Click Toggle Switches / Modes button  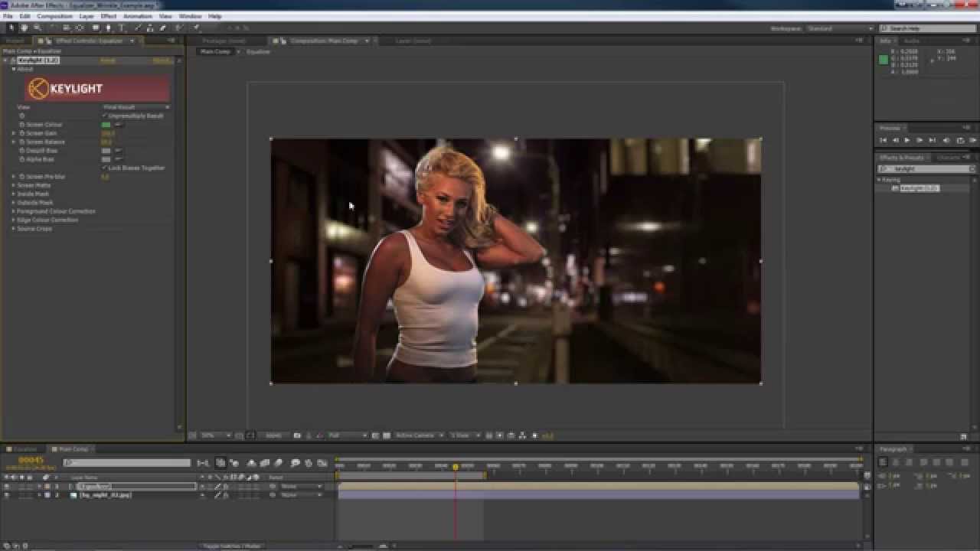pyautogui.click(x=231, y=546)
